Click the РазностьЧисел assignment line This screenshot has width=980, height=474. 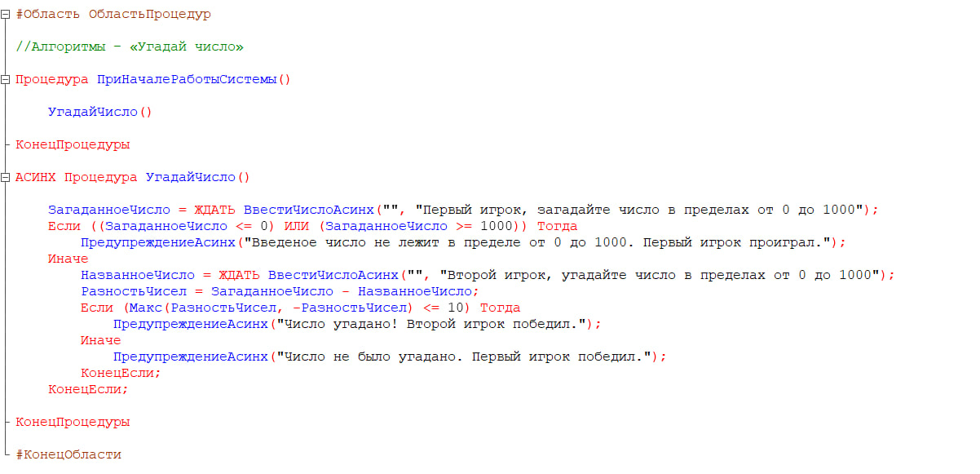pos(280,292)
